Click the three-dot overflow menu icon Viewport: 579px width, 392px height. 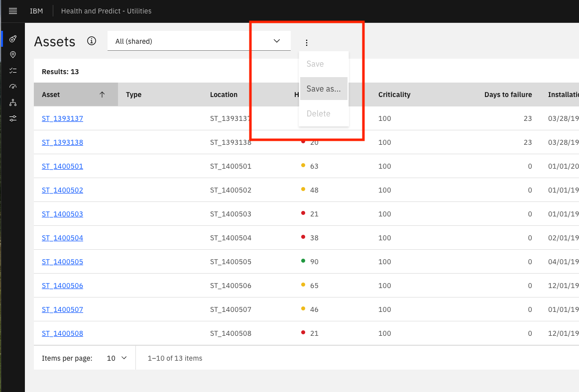pyautogui.click(x=307, y=42)
